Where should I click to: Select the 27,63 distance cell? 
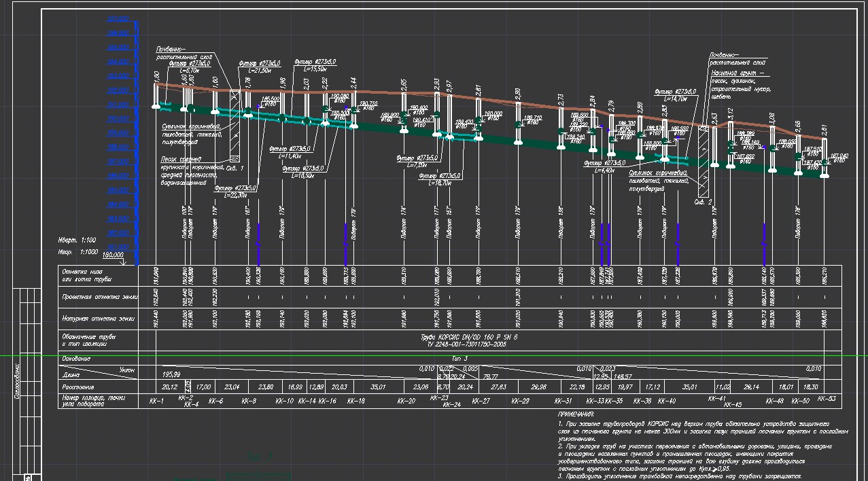pos(499,387)
